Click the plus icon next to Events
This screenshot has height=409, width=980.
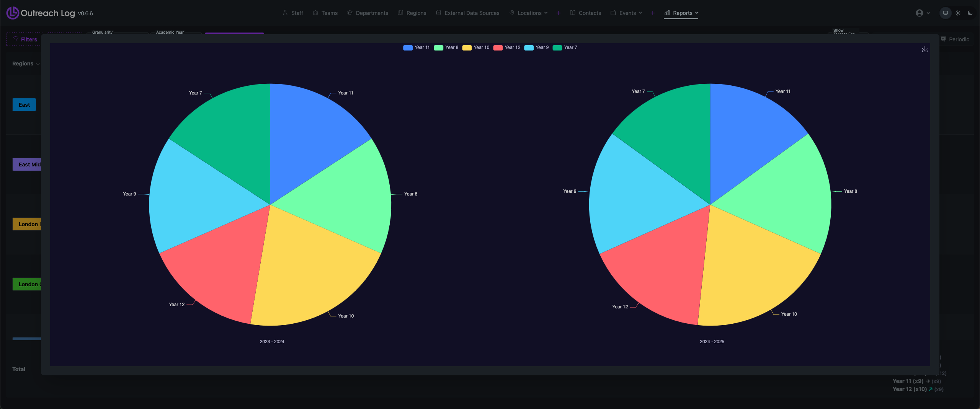652,13
